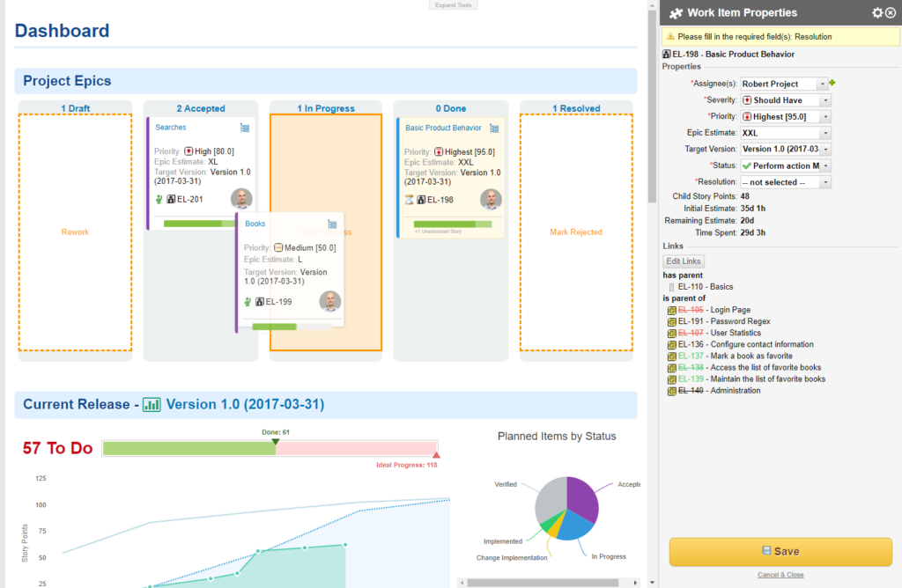Image resolution: width=902 pixels, height=588 pixels.
Task: Select the 1 In Progress column header
Action: 325,108
